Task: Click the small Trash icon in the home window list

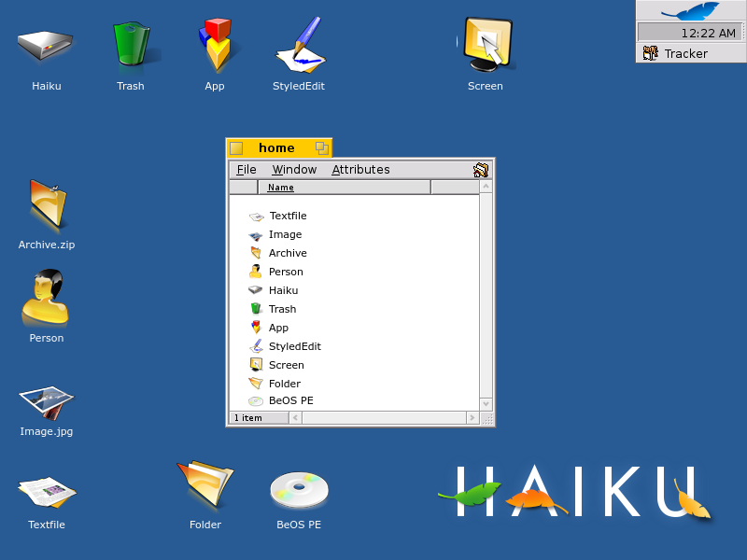Action: click(256, 309)
